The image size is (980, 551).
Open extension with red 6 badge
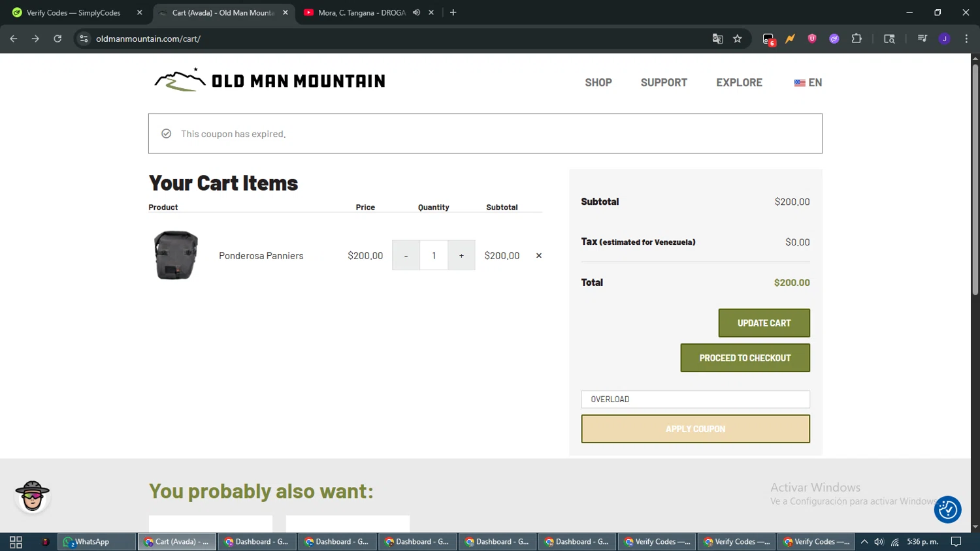coord(769,39)
